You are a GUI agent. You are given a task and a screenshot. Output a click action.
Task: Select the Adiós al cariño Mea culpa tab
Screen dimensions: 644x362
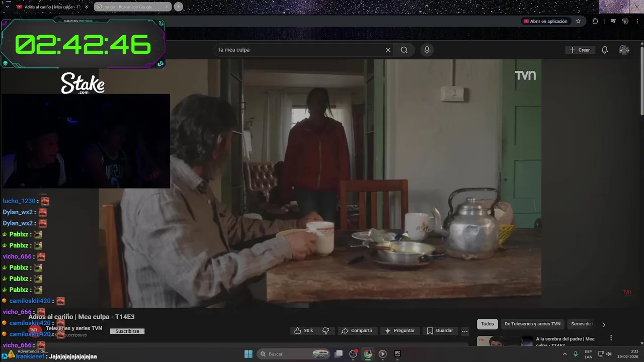click(x=52, y=7)
